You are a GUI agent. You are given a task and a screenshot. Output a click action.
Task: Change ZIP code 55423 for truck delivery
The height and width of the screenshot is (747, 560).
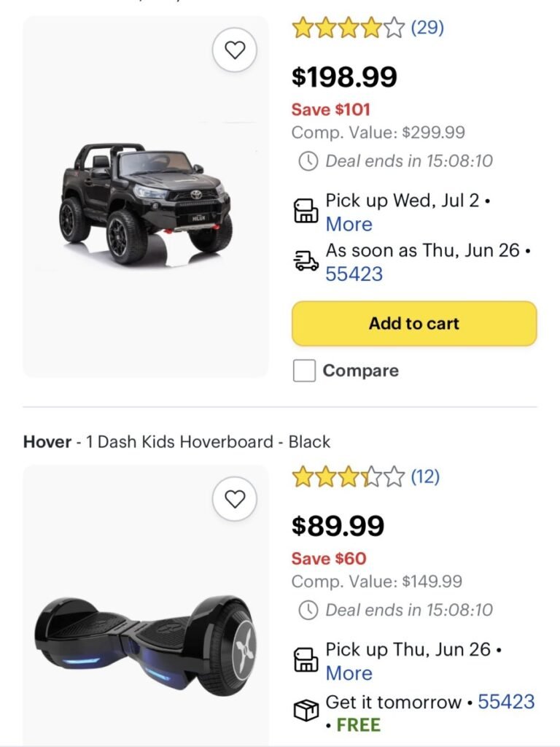(x=354, y=274)
